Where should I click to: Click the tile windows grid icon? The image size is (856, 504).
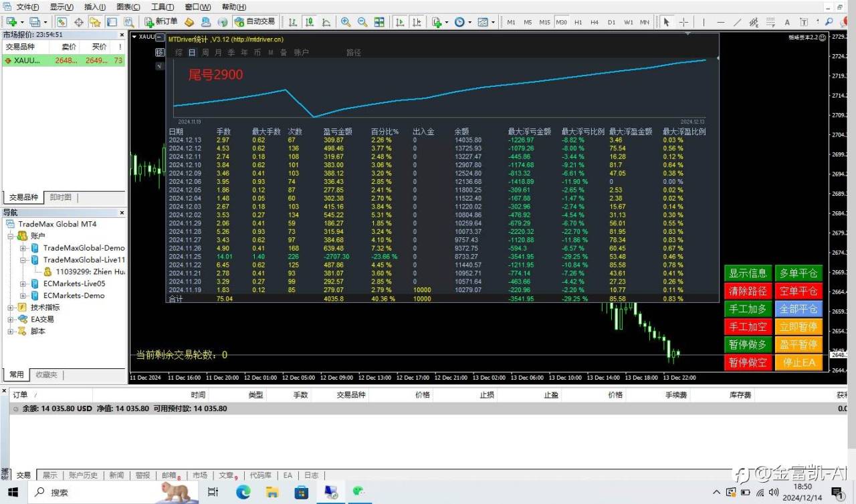tap(379, 22)
